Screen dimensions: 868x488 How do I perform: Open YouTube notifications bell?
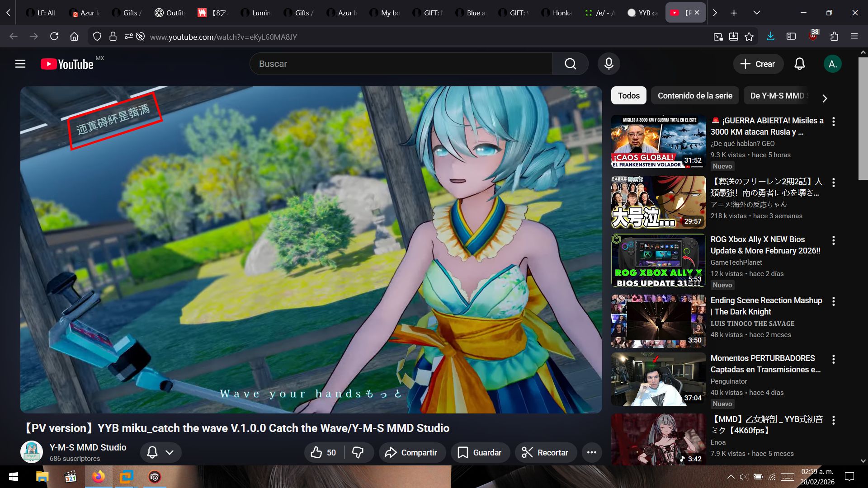pos(799,64)
